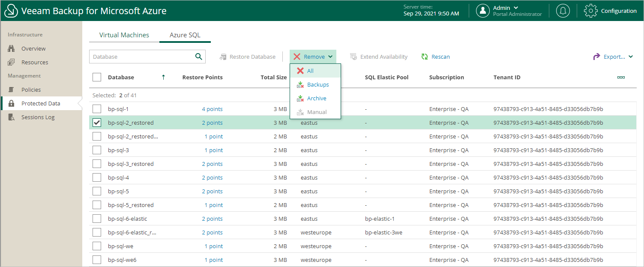644x267 pixels.
Task: Click the Veeam cloud logo icon
Action: coord(11,11)
